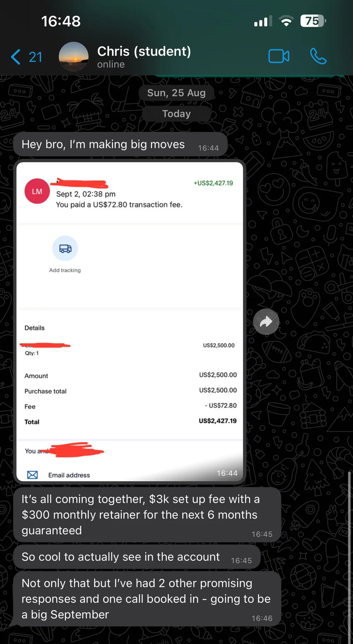This screenshot has height=644, width=353.
Task: Tap the "Hey bro, I'm making big moves" message
Action: coord(120,145)
